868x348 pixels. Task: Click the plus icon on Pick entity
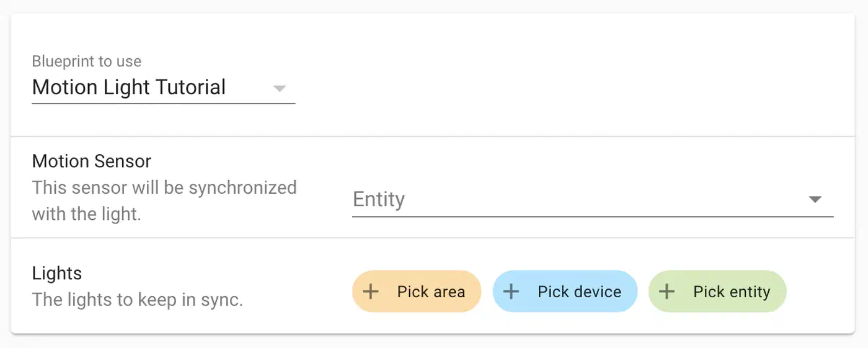tap(666, 292)
